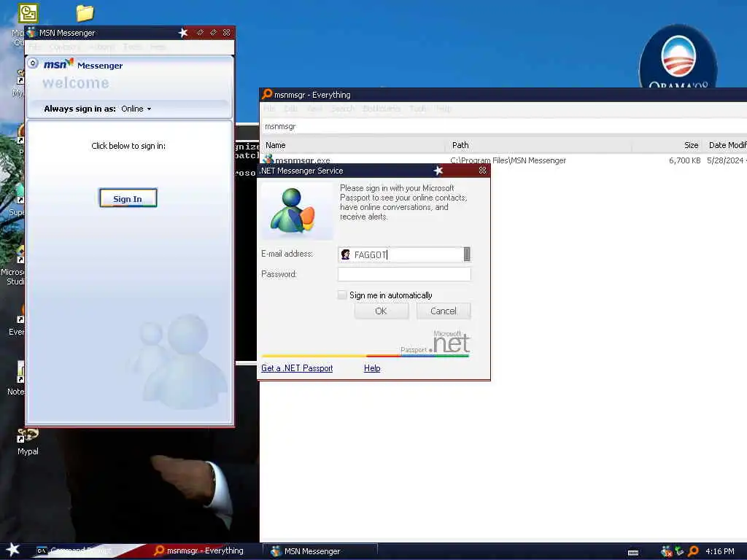Open the File menu in MSN Messenger
Screen dimensions: 747x560
click(x=35, y=47)
